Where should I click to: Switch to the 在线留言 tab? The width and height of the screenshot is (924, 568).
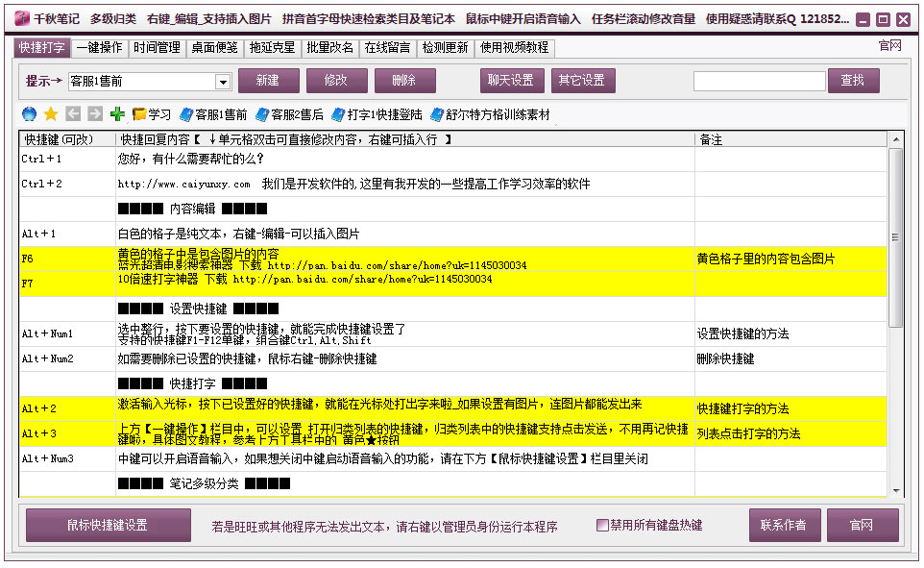[388, 48]
